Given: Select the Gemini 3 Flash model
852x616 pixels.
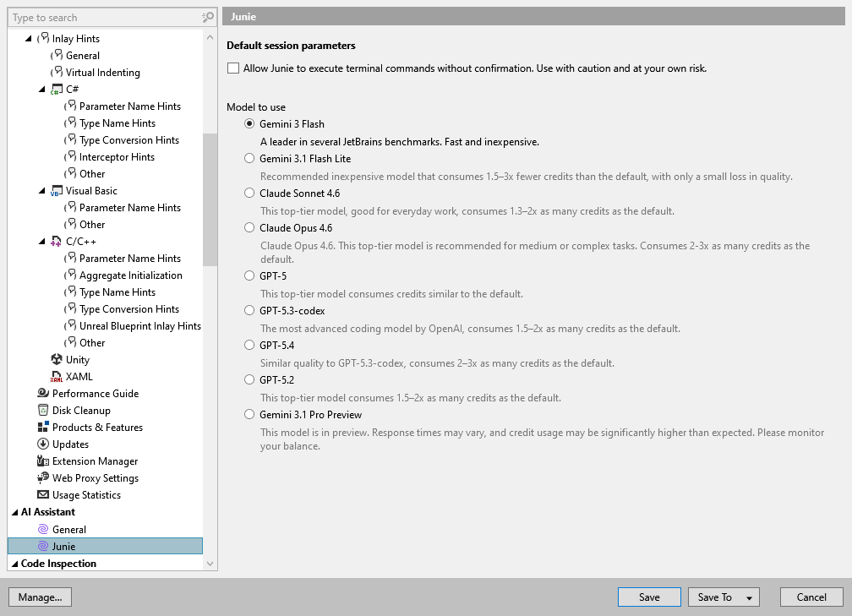Looking at the screenshot, I should [x=249, y=124].
